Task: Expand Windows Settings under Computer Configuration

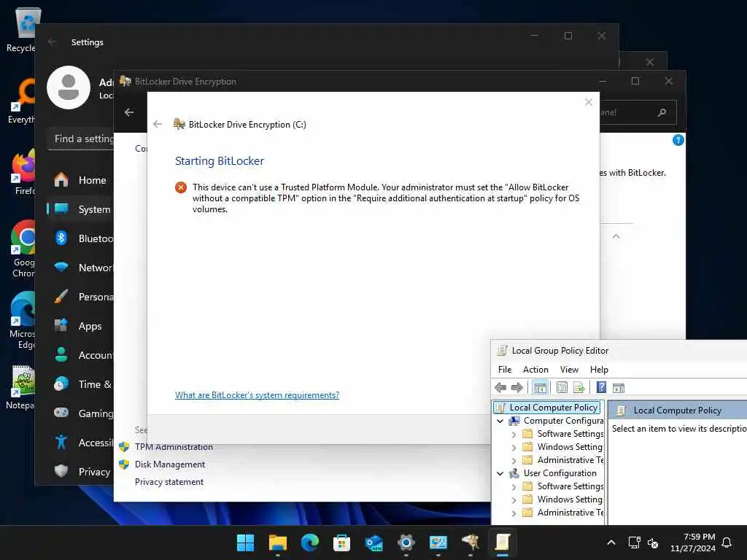Action: pos(514,447)
